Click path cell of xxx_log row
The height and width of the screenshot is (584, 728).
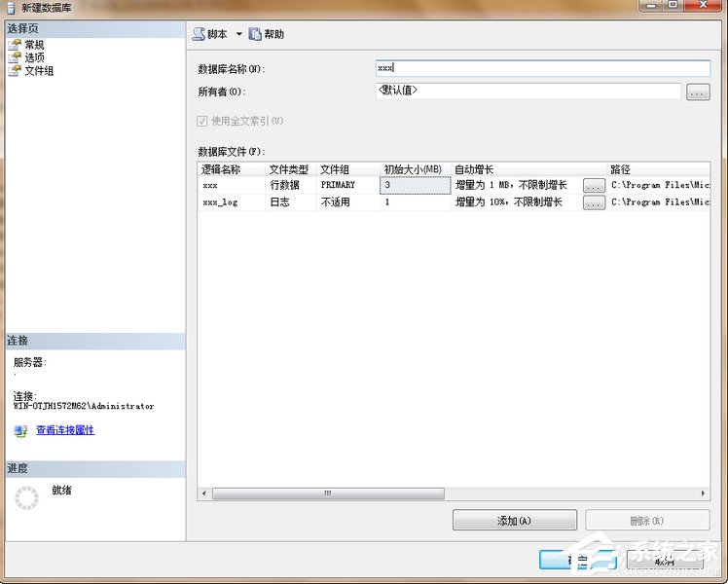click(x=659, y=202)
